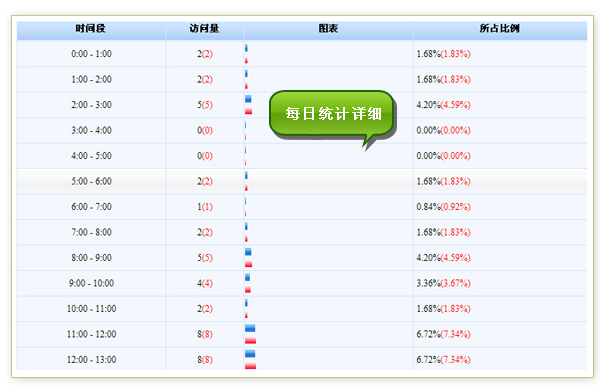601x388 pixels.
Task: Select the 时间段 column header
Action: [x=91, y=29]
